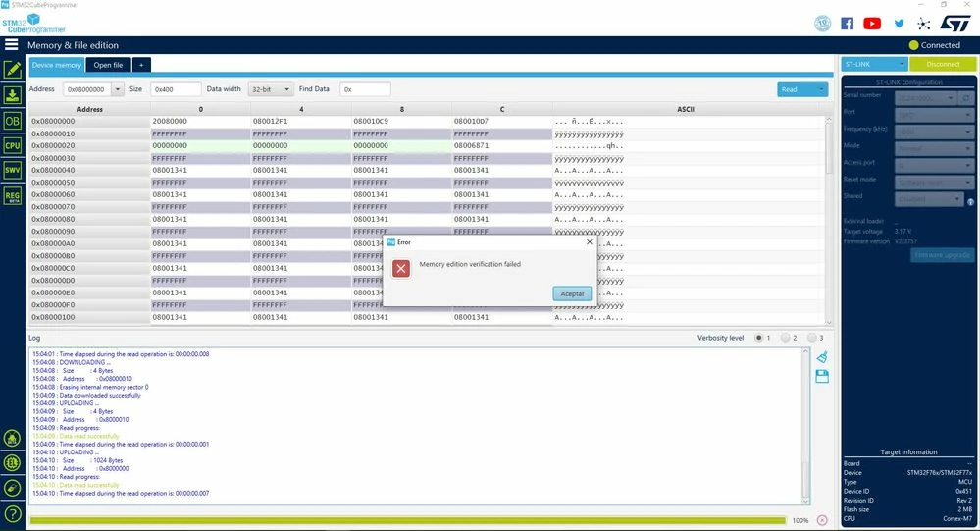Click the log panel vertical scrollbar
The image size is (980, 531).
pos(805,427)
